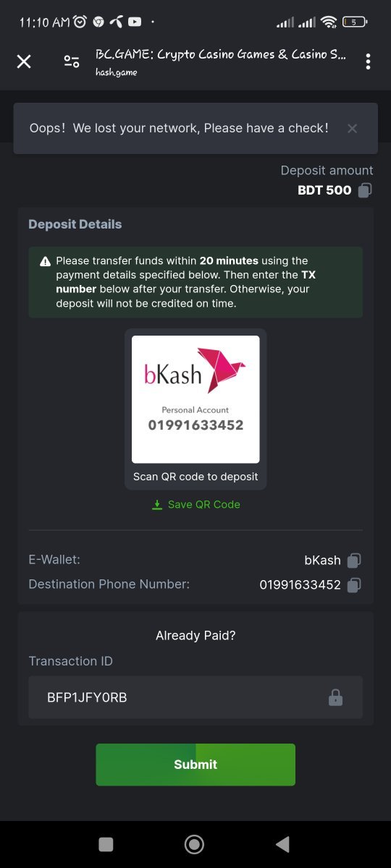This screenshot has height=868, width=391.
Task: Tap the warning triangle icon in notice
Action: click(45, 261)
